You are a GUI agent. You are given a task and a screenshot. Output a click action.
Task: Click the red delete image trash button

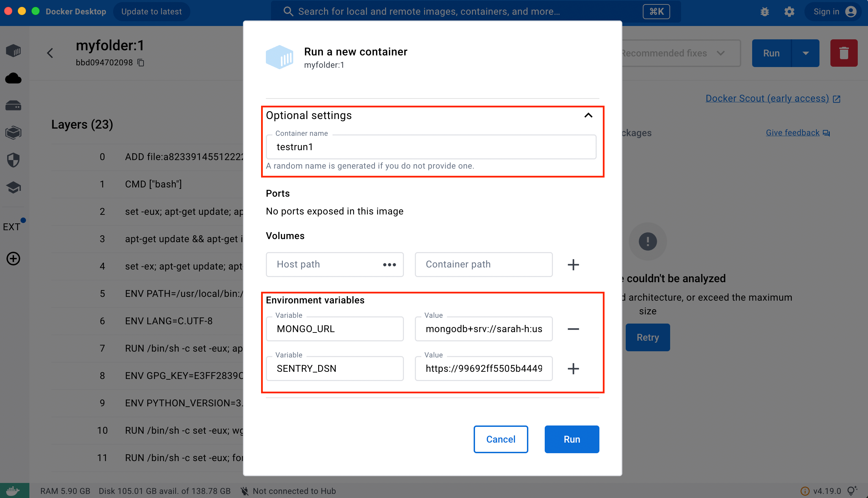tap(844, 53)
